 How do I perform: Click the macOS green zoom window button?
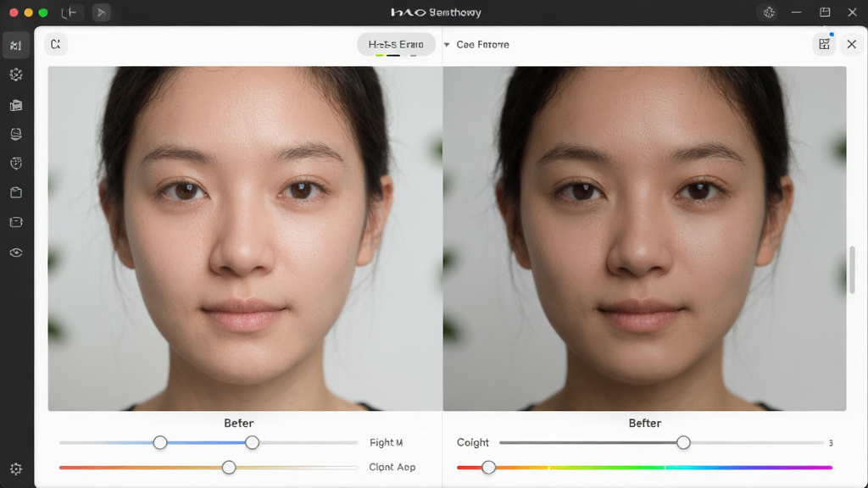coord(43,12)
